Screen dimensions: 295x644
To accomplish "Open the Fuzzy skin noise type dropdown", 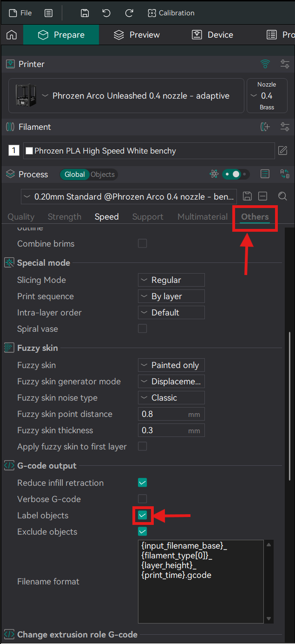I will pos(171,398).
